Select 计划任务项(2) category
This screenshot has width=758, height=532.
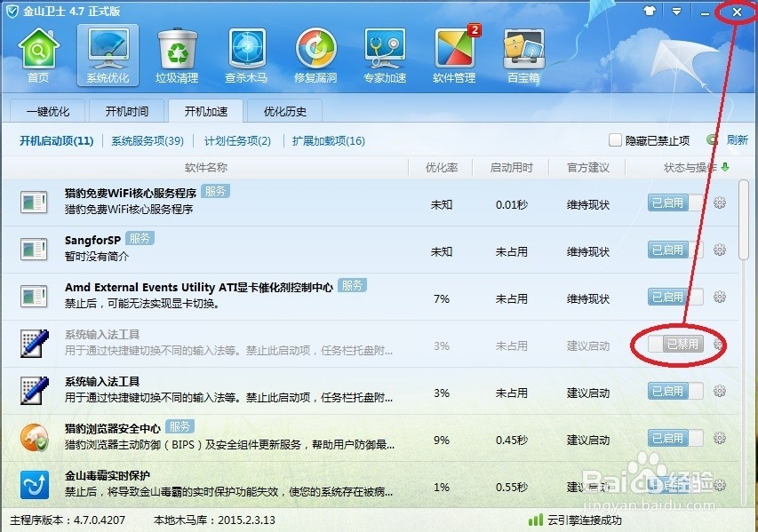coord(237,140)
